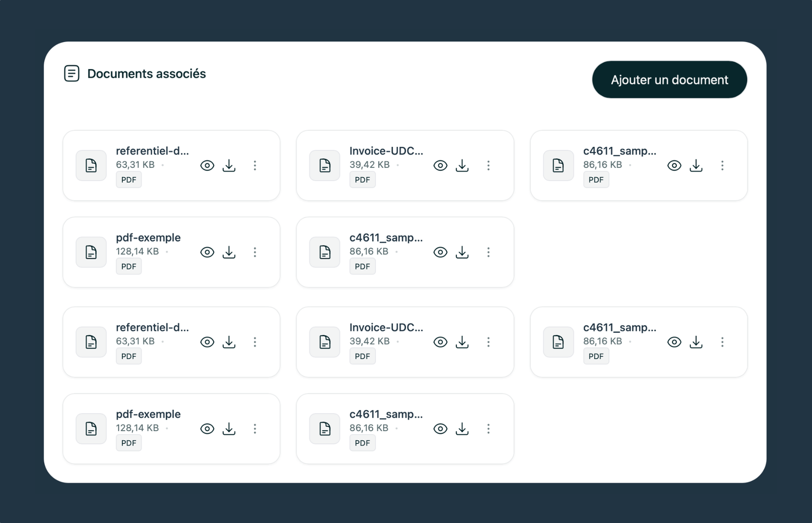Click the Documents associés section title

(x=146, y=74)
